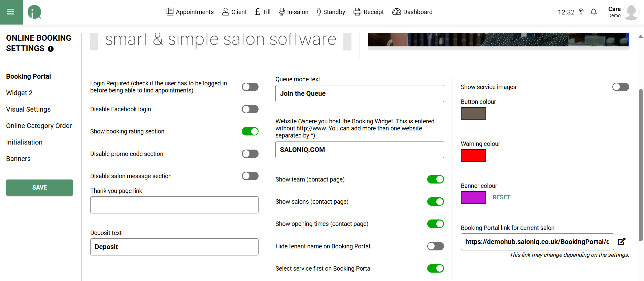Open the notifications bell icon
Screen dimensions: 644x281
tap(594, 12)
